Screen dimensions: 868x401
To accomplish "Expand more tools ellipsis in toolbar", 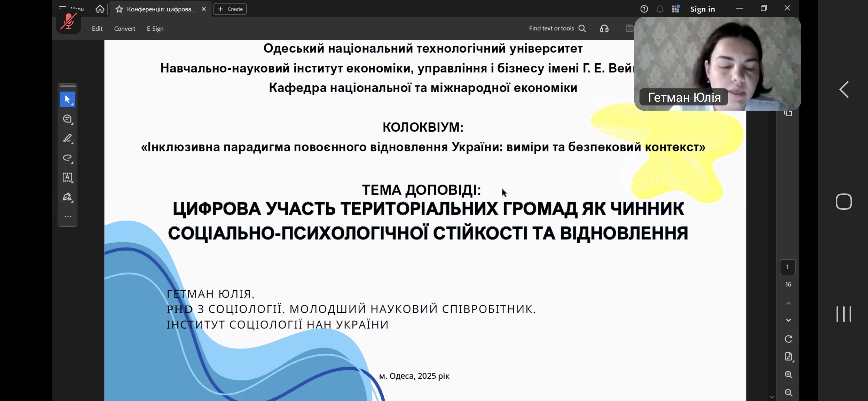I will pos(68,216).
